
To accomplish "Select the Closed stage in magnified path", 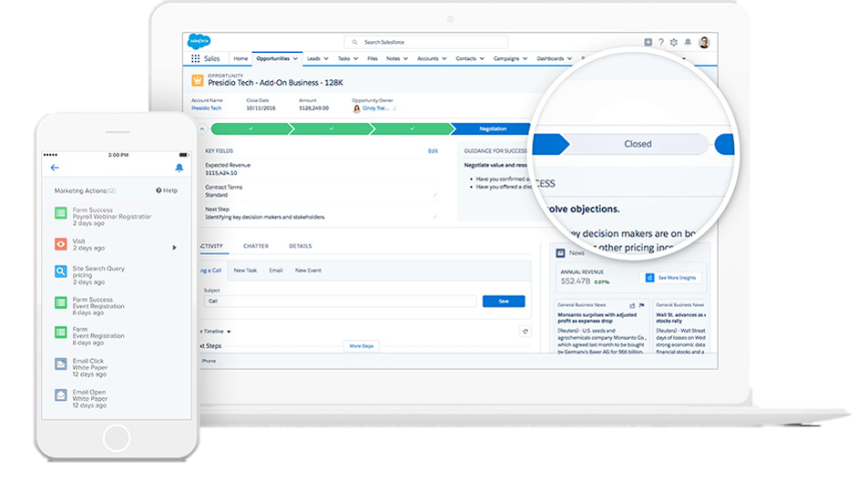I will (x=638, y=144).
